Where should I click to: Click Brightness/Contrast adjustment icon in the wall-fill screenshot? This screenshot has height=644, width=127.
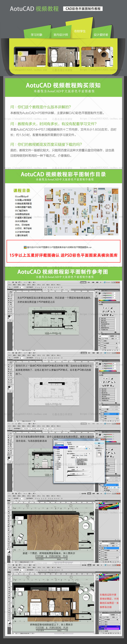coord(104,308)
